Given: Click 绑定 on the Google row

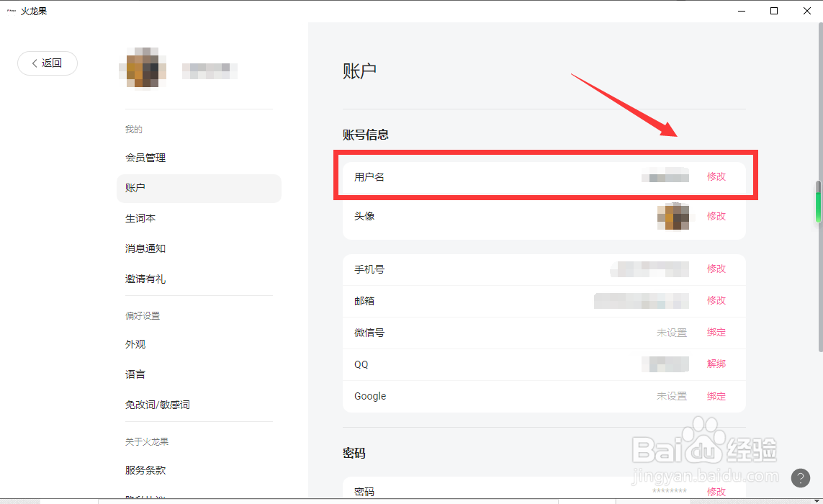Looking at the screenshot, I should [x=716, y=395].
